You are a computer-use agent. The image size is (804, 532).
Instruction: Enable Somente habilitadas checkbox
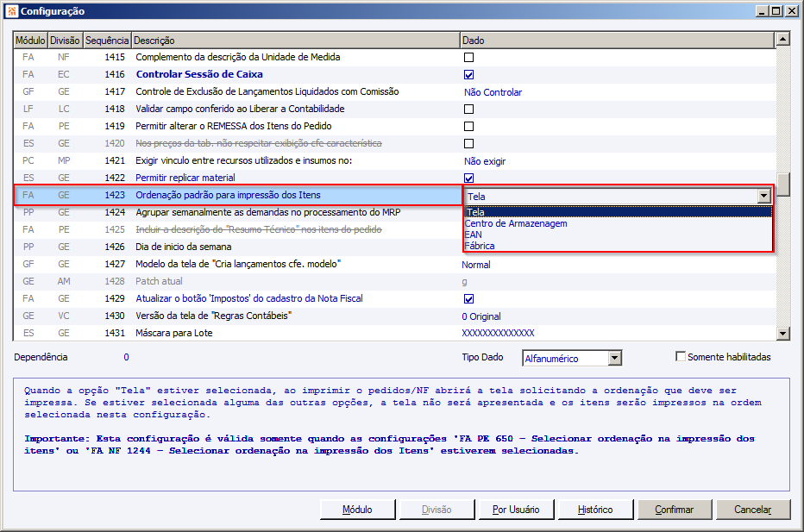pos(681,356)
